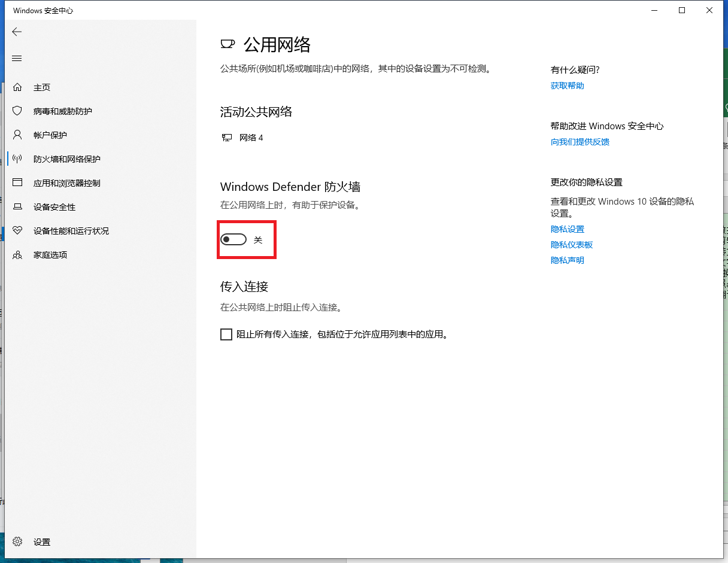Maximize the Windows 安全中心 window
This screenshot has height=563, width=728.
pos(682,10)
